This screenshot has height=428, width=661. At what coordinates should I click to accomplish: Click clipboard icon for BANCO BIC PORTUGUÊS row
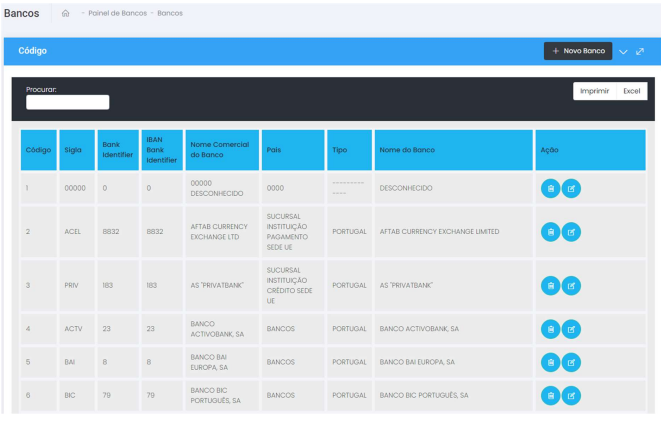click(551, 396)
